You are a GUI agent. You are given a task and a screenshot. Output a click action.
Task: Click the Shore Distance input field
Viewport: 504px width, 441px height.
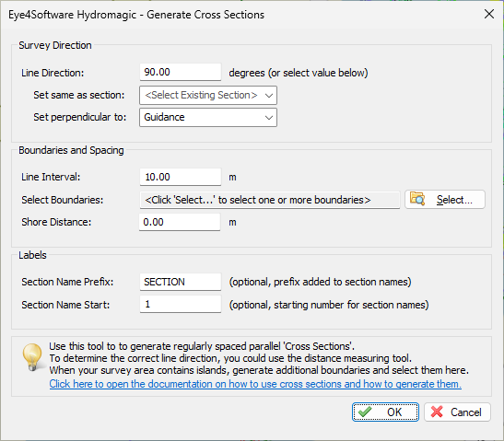180,222
